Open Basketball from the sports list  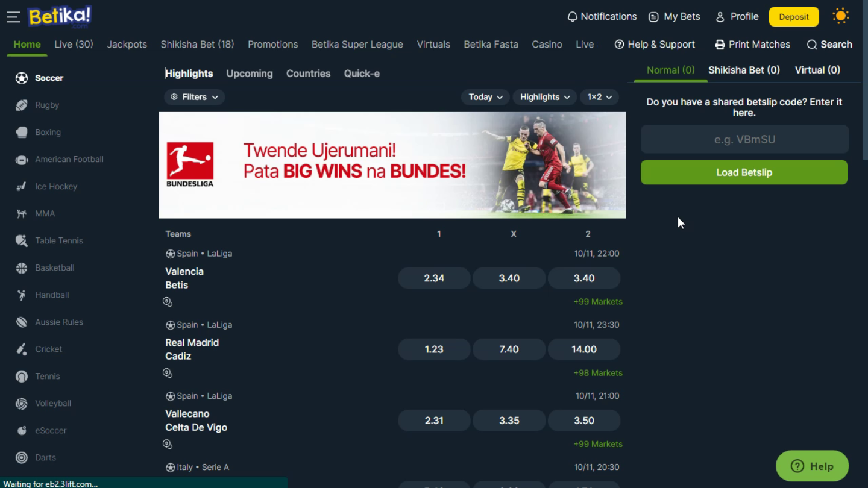pyautogui.click(x=54, y=267)
